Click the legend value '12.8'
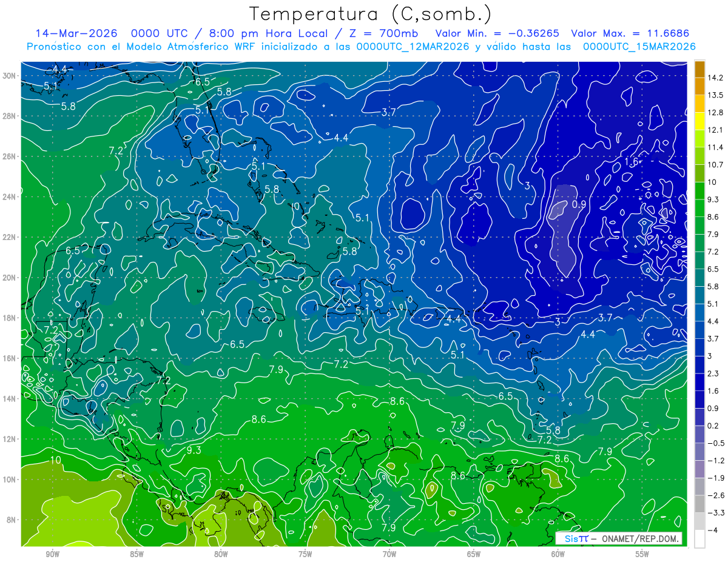Viewport: 728px width, 562px height. (x=715, y=113)
